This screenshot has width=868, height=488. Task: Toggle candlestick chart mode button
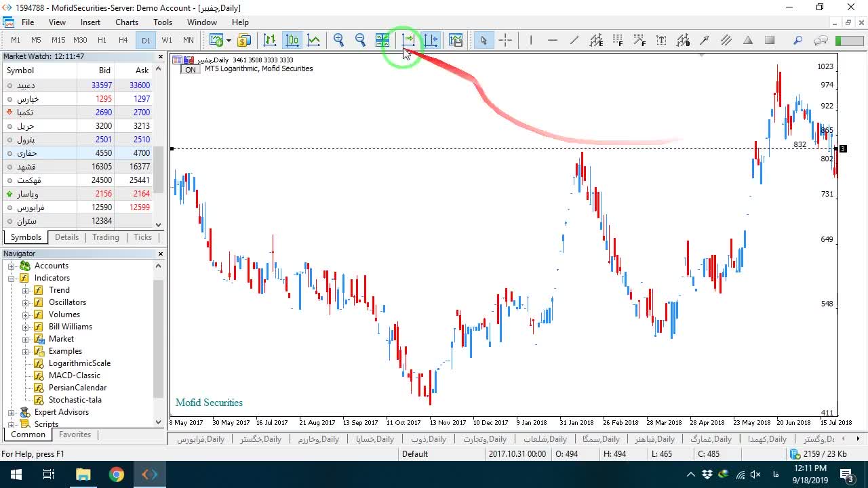pos(292,40)
